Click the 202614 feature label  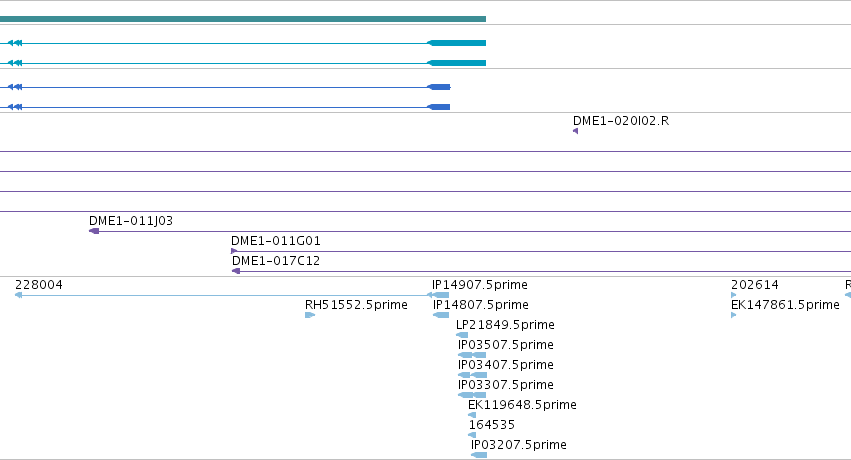click(755, 285)
